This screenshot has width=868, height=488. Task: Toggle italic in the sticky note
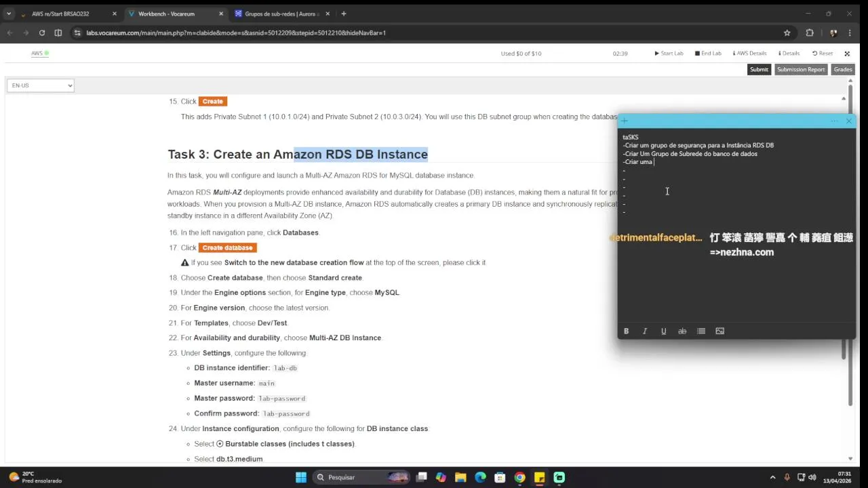tap(645, 331)
